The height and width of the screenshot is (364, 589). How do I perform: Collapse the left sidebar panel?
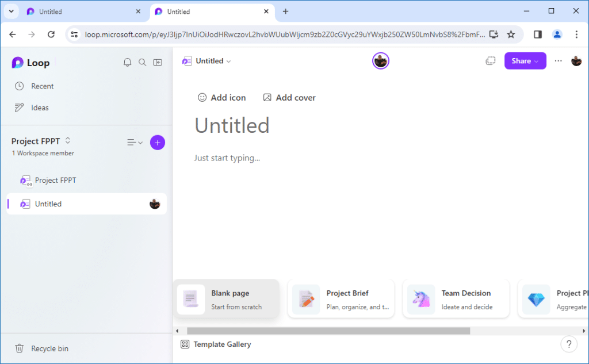click(x=158, y=62)
